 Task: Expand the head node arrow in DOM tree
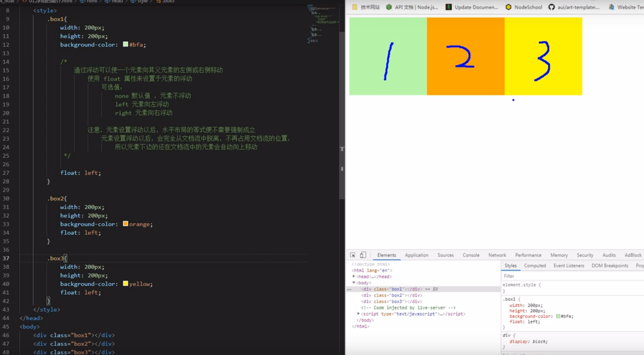point(354,277)
